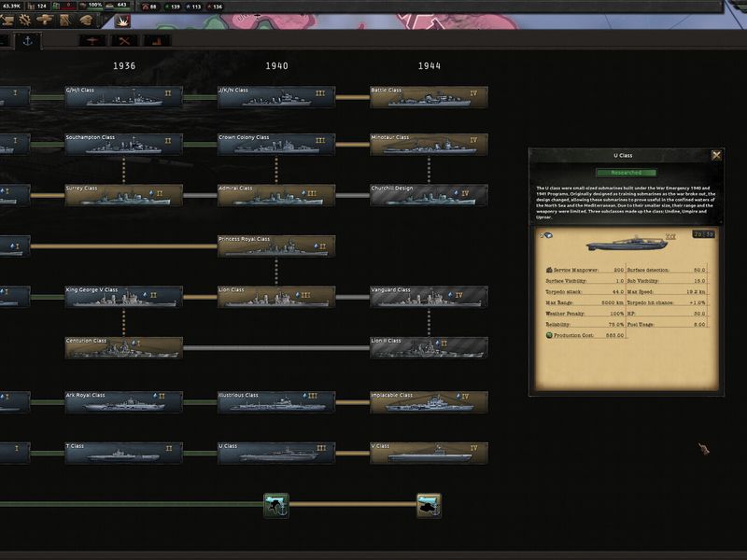Research the Implacable Class carrier
747x560 pixels.
pyautogui.click(x=429, y=402)
